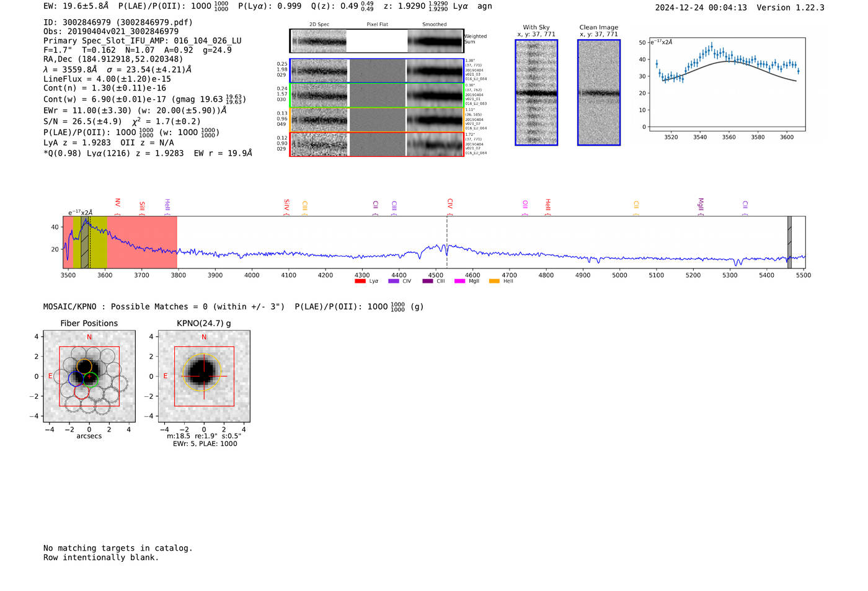This screenshot has height=591, width=868.
Task: Open the With Sky image panel
Action: point(536,92)
